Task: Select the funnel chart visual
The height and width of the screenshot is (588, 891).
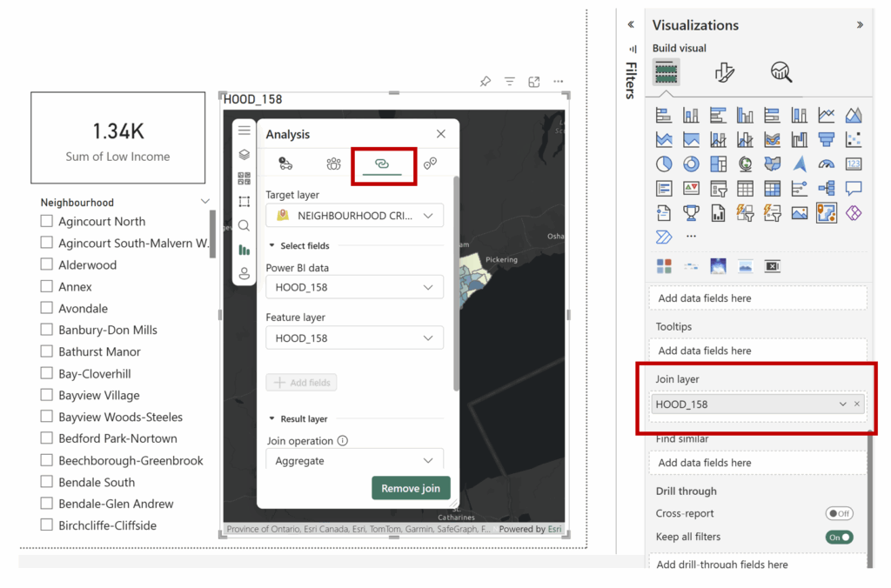Action: 827,139
